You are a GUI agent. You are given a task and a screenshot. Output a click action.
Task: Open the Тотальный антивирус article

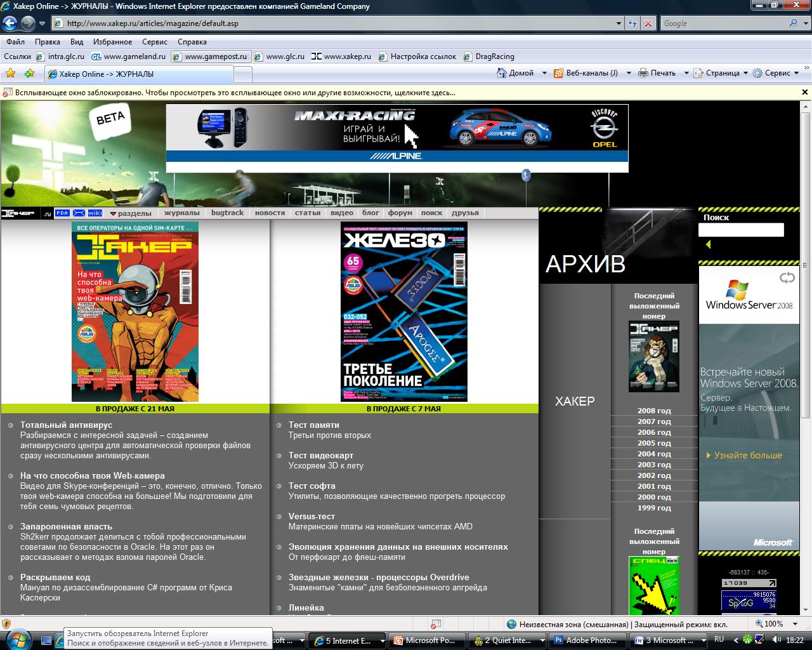66,425
